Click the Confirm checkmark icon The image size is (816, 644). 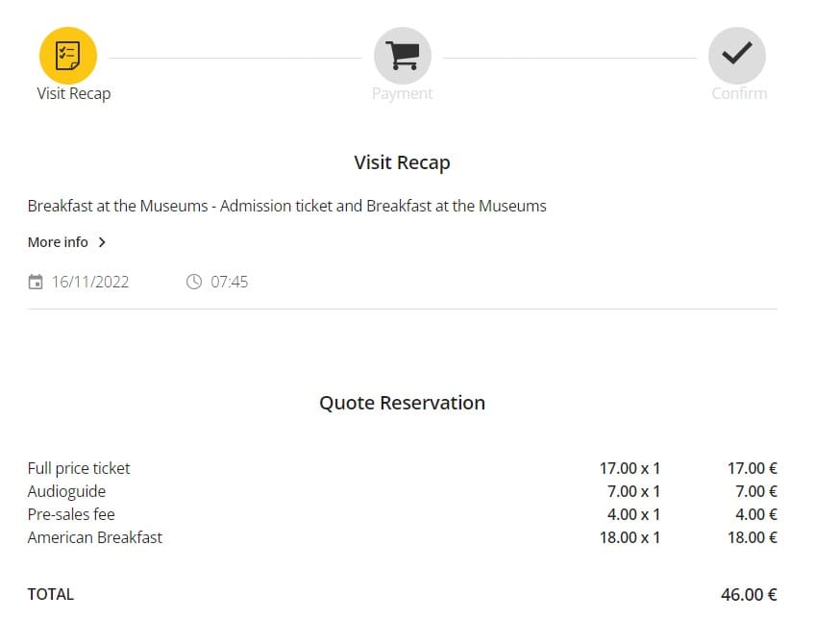pyautogui.click(x=736, y=55)
